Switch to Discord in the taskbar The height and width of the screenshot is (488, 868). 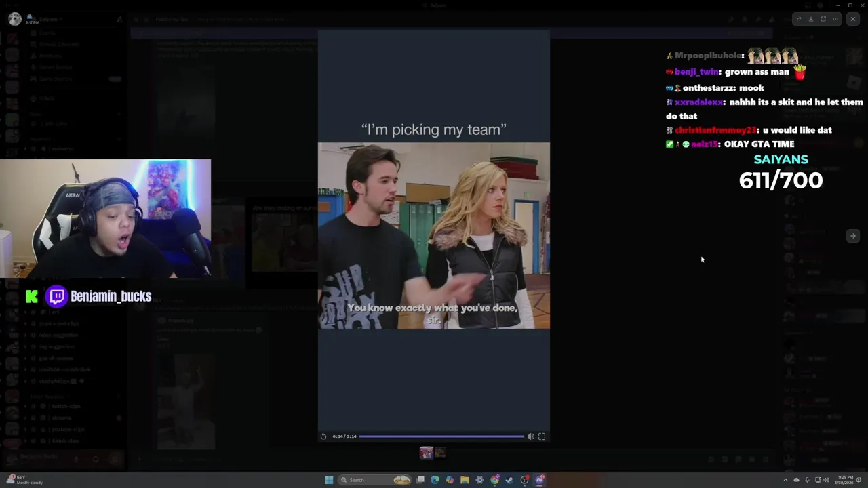(540, 480)
